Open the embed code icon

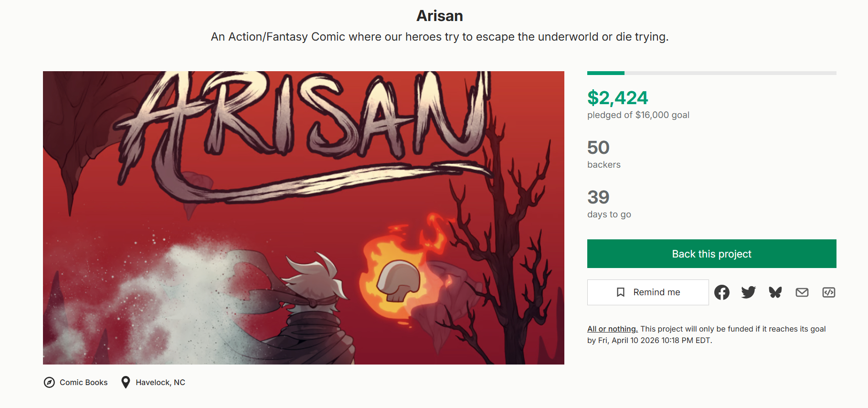(x=828, y=292)
